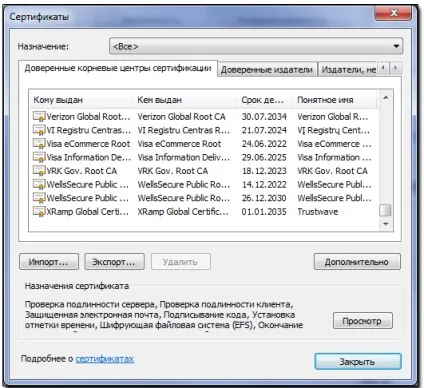The width and height of the screenshot is (424, 388).
Task: Open the Назначение <Все> dropdown
Action: coord(256,46)
